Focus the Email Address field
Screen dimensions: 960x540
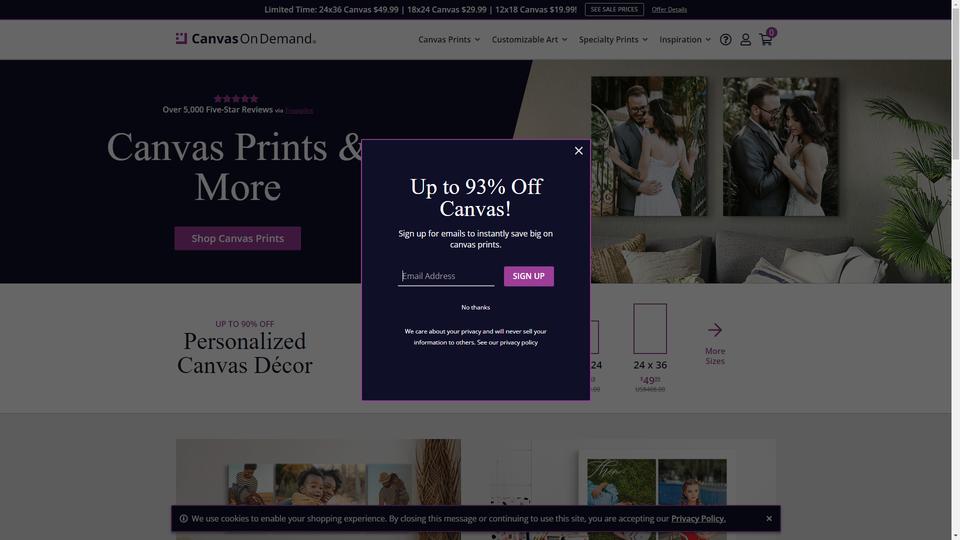click(446, 276)
